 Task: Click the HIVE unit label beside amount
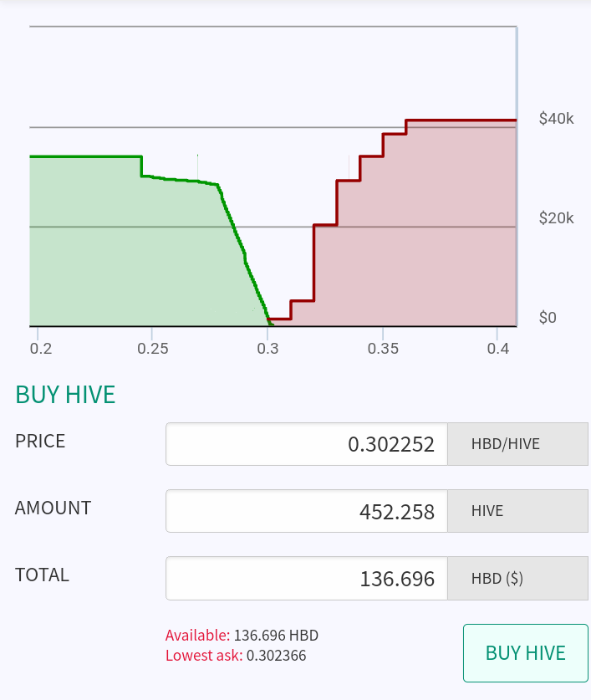(517, 511)
